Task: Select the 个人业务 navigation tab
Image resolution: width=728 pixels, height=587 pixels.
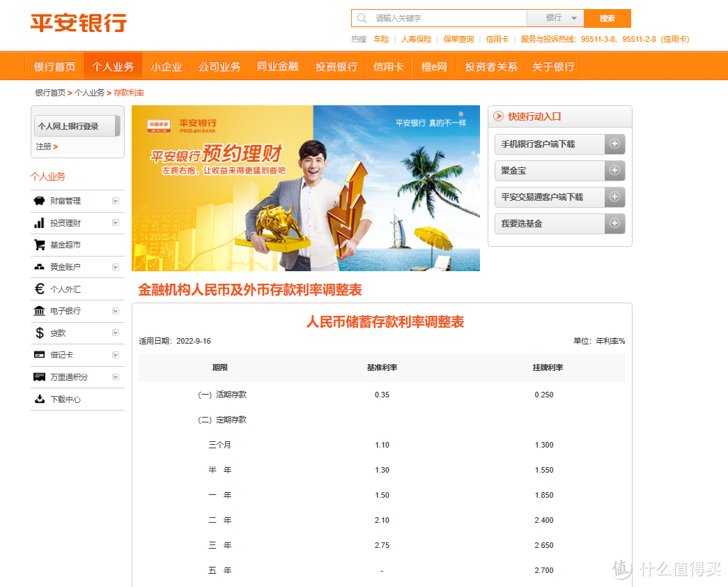Action: (x=113, y=66)
